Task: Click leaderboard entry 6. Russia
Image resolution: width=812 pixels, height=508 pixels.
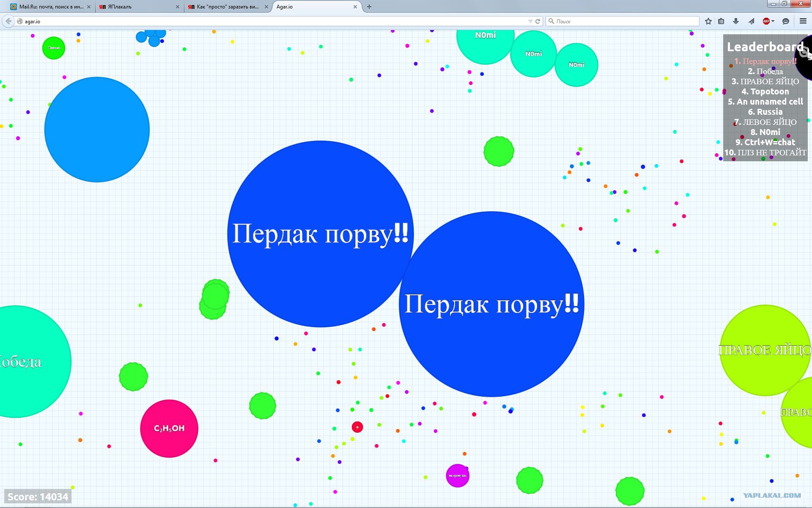Action: pos(765,112)
